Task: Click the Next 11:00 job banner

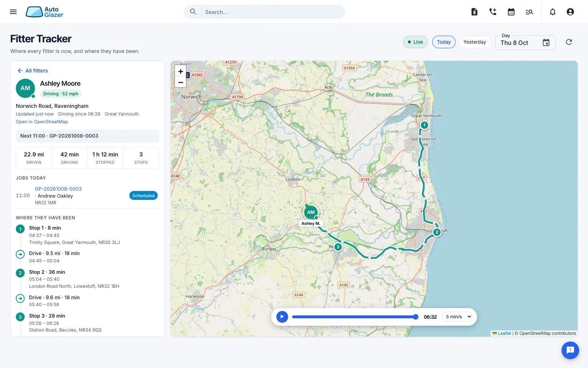Action: (x=87, y=136)
